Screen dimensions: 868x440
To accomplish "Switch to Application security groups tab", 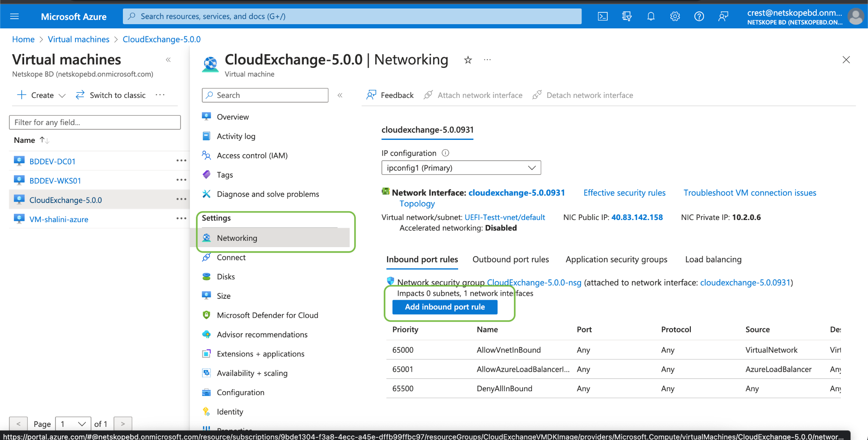I will (616, 259).
